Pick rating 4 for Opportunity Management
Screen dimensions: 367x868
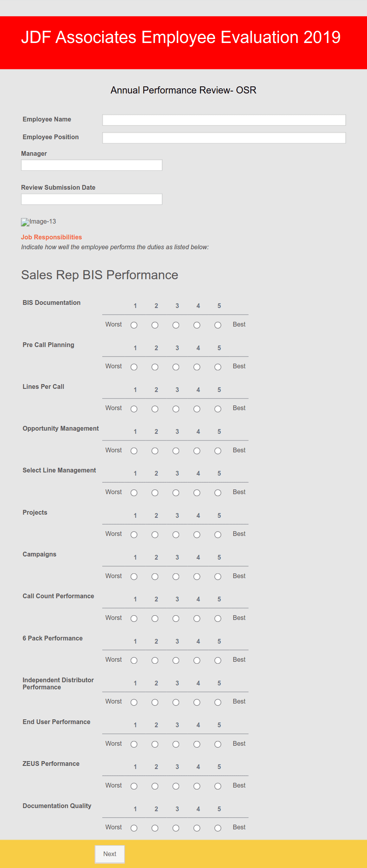point(197,451)
